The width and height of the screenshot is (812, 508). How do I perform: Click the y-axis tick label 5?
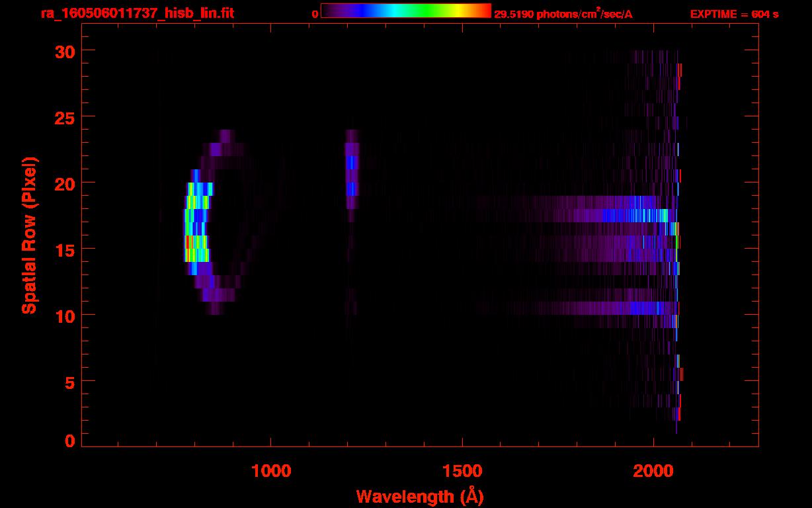pos(69,382)
